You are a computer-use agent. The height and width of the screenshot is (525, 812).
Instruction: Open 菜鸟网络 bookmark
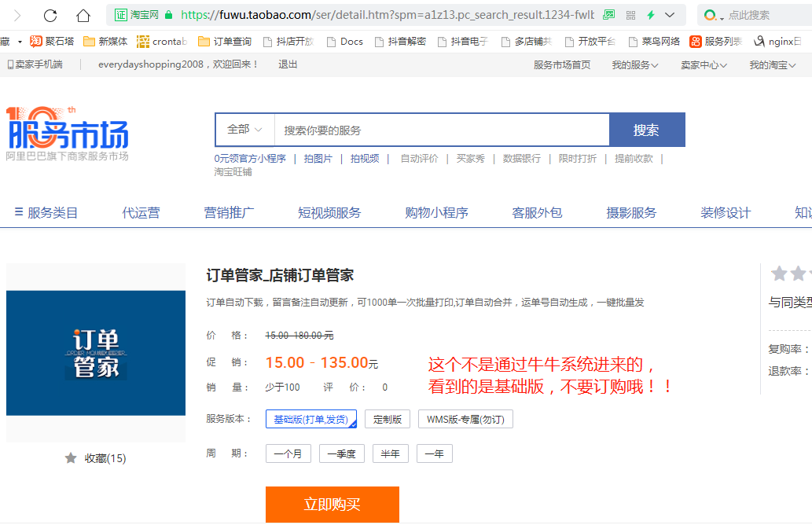pyautogui.click(x=653, y=42)
